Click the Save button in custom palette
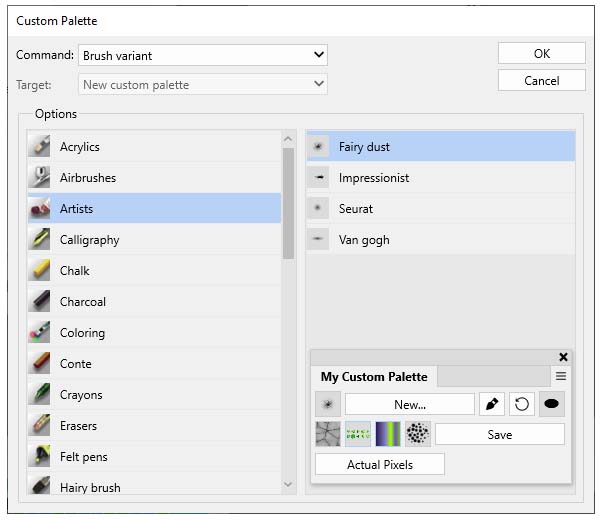The width and height of the screenshot is (602, 520). pyautogui.click(x=499, y=434)
